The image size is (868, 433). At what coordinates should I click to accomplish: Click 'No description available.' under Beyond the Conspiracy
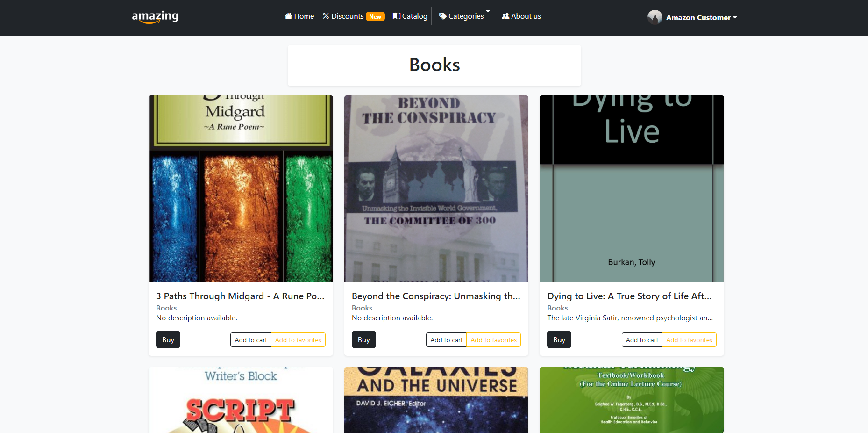point(392,318)
